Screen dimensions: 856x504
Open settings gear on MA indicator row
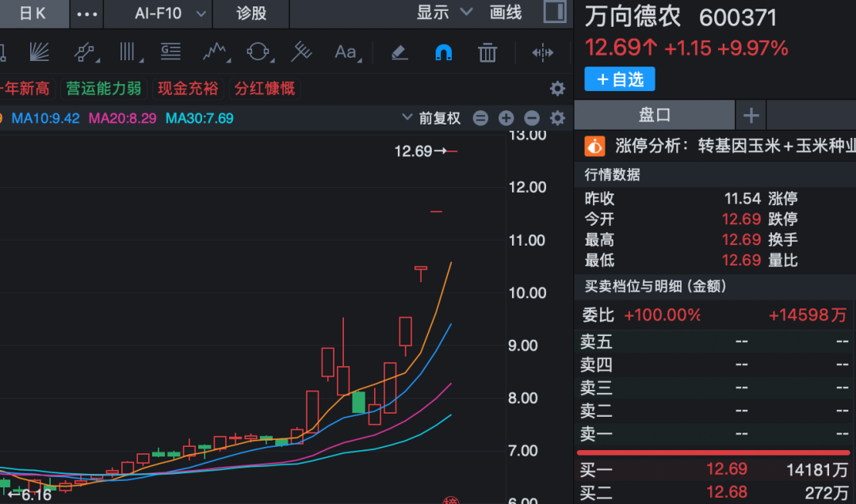[557, 118]
